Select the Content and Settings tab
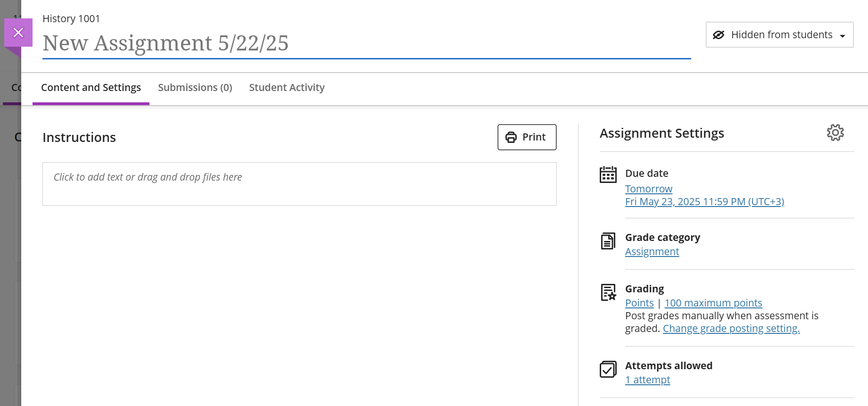 click(91, 88)
